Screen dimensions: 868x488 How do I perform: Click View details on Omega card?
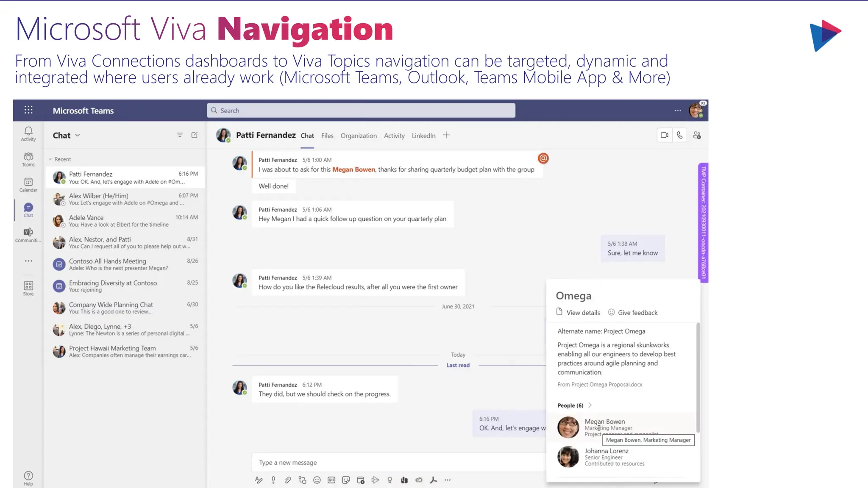pyautogui.click(x=578, y=312)
